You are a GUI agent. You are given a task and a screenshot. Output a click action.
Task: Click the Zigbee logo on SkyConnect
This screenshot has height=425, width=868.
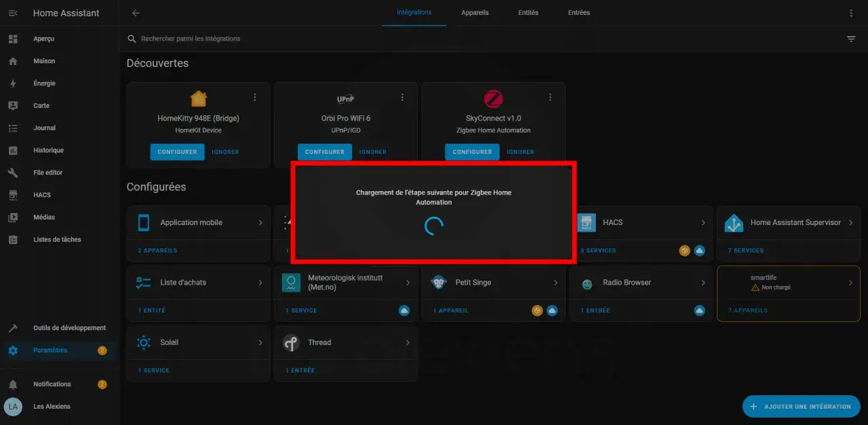pos(494,99)
